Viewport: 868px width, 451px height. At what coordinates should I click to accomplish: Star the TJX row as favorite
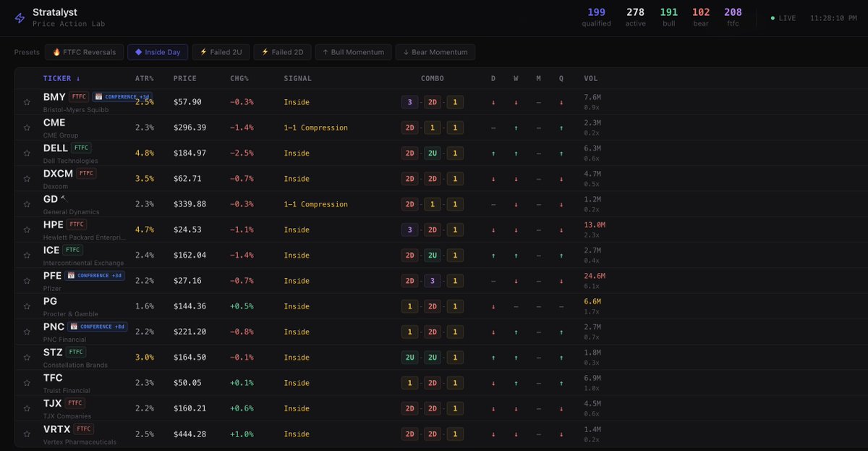27,409
